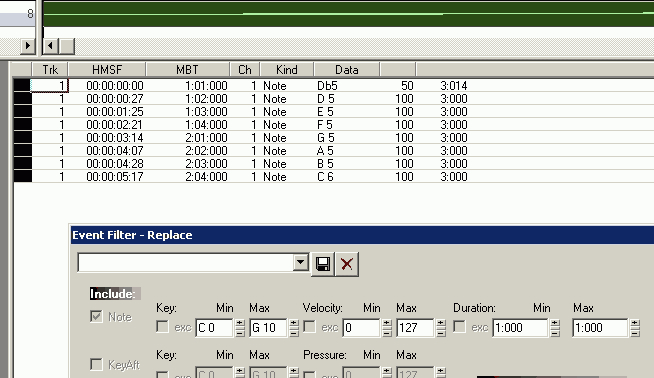This screenshot has height=378, width=654.
Task: Increase Note Key Max with spinner
Action: tap(294, 323)
